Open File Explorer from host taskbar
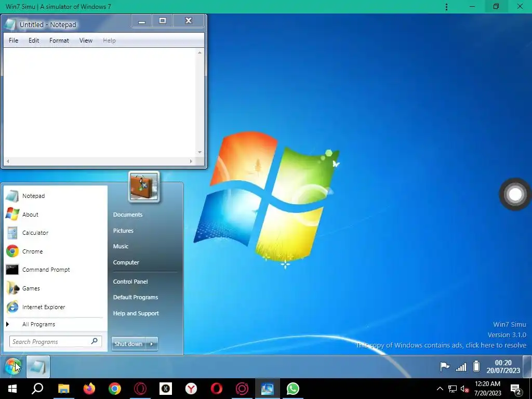The width and height of the screenshot is (532, 399). 63,389
